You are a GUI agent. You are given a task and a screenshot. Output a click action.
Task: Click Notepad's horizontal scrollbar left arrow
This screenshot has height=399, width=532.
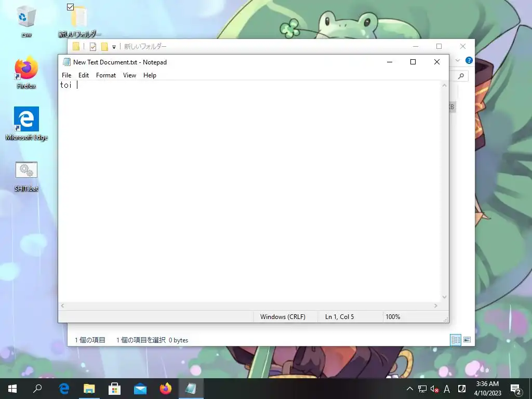coord(62,305)
